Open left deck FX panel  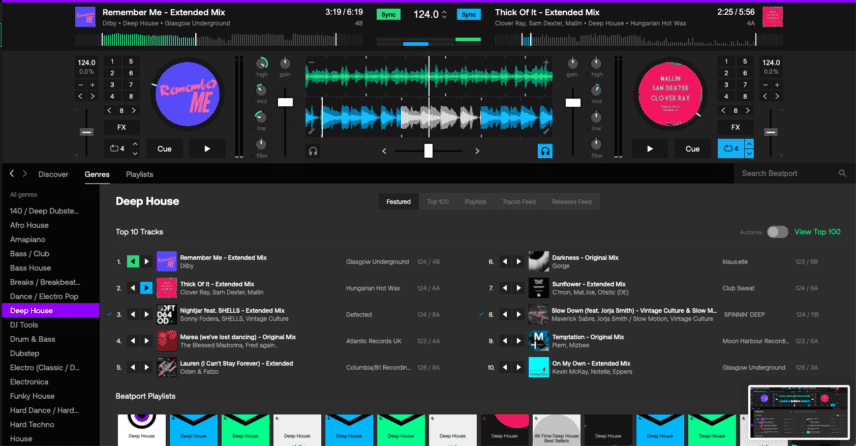point(121,127)
